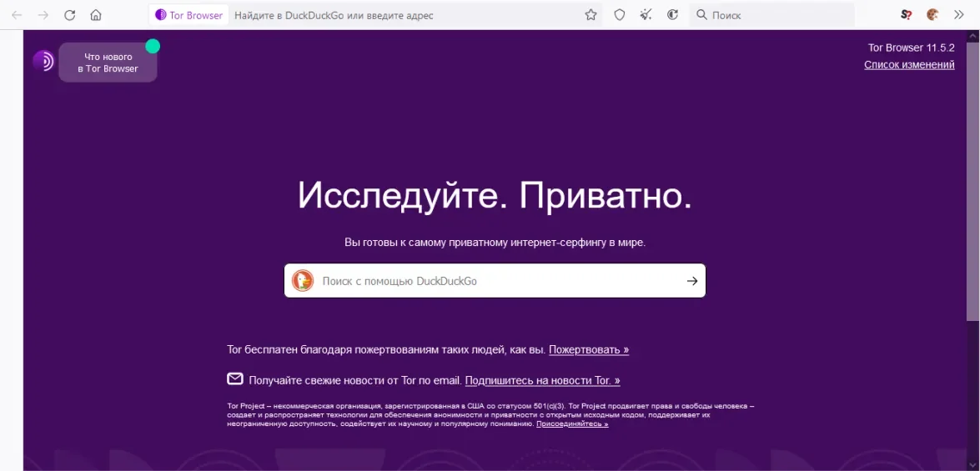Click the envelope email icon

click(x=235, y=378)
